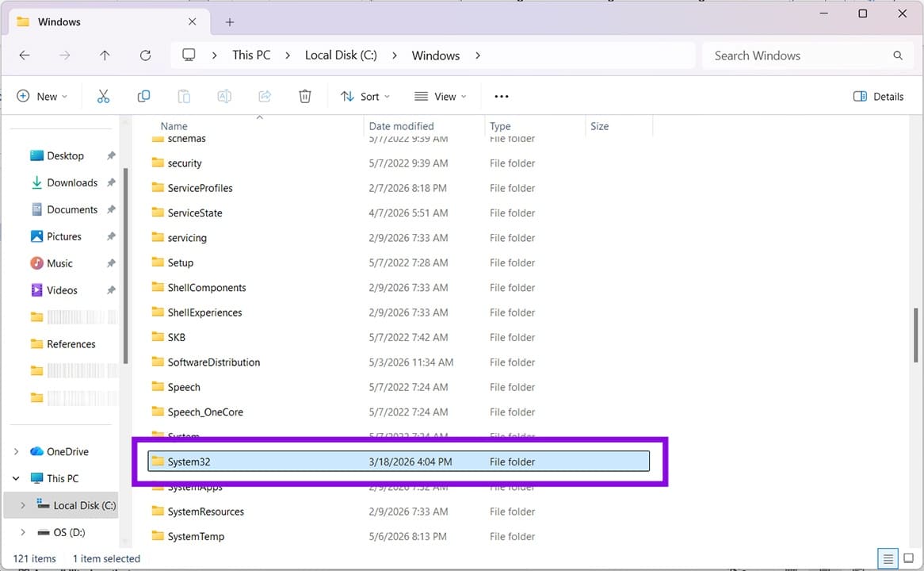Click the Paste clipboard icon
This screenshot has width=924, height=571.
point(184,96)
